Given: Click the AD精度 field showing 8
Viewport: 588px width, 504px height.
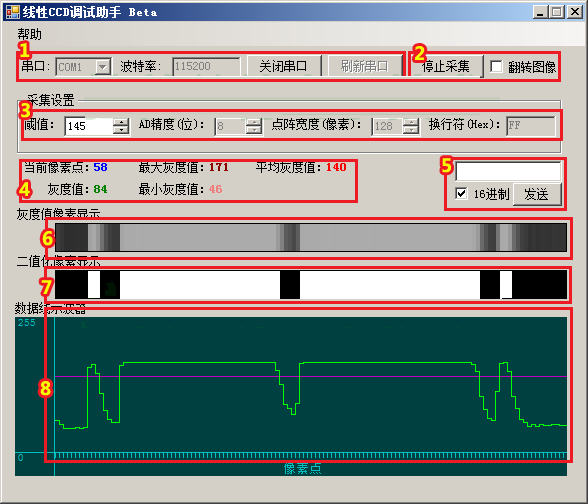Looking at the screenshot, I should click(x=230, y=126).
